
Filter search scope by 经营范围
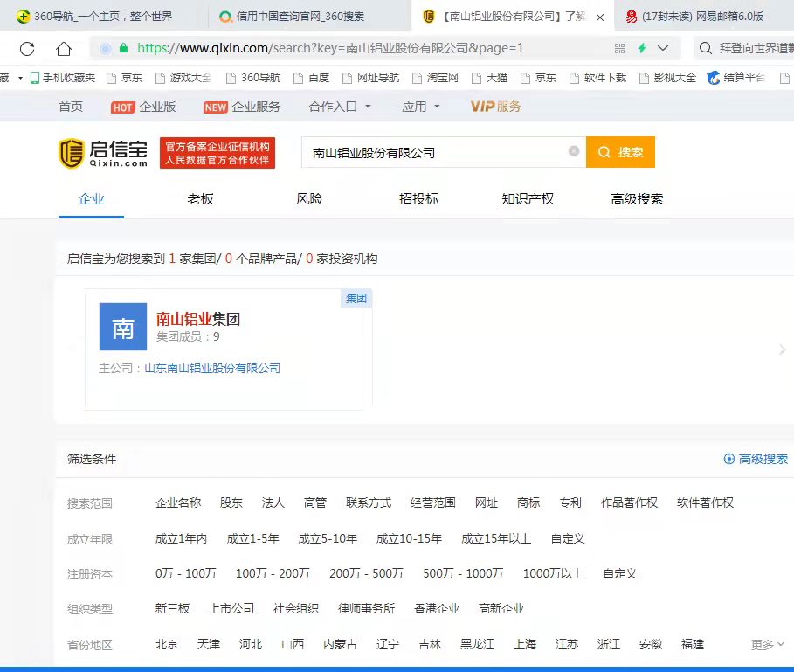tap(433, 502)
